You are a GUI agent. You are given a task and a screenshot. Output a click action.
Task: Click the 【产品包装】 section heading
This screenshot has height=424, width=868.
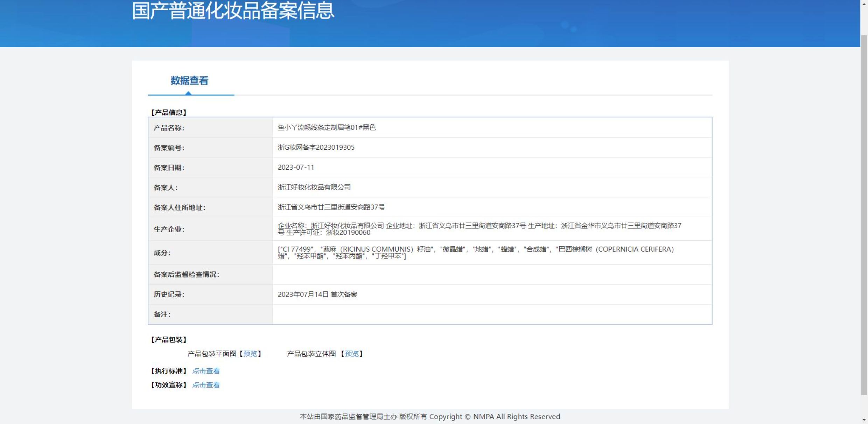(169, 340)
